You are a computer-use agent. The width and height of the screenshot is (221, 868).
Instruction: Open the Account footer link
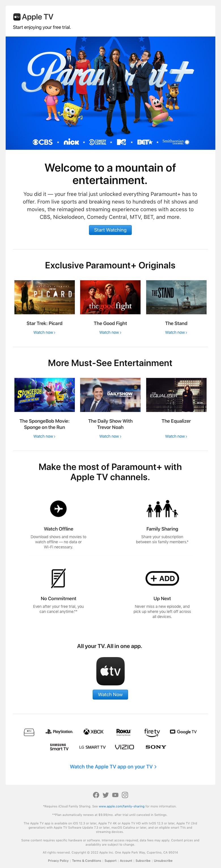(x=126, y=860)
